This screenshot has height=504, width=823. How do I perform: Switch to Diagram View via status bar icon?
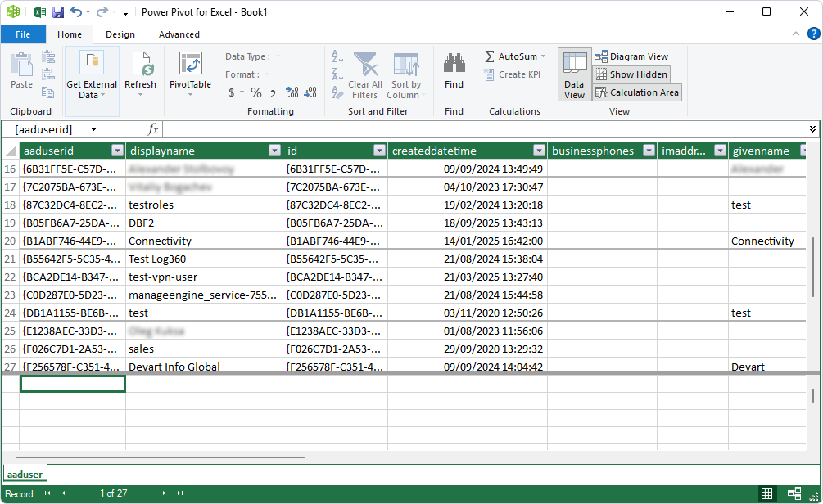click(x=794, y=493)
